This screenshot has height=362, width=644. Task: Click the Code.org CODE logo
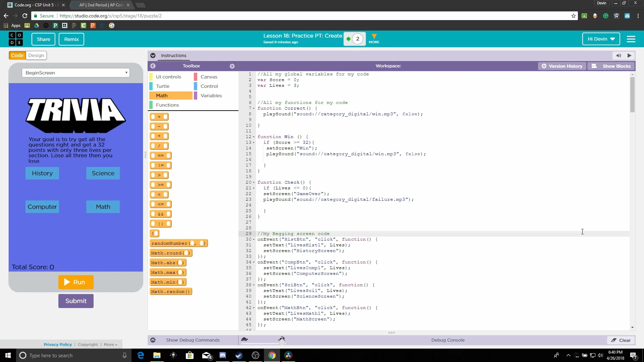point(15,39)
